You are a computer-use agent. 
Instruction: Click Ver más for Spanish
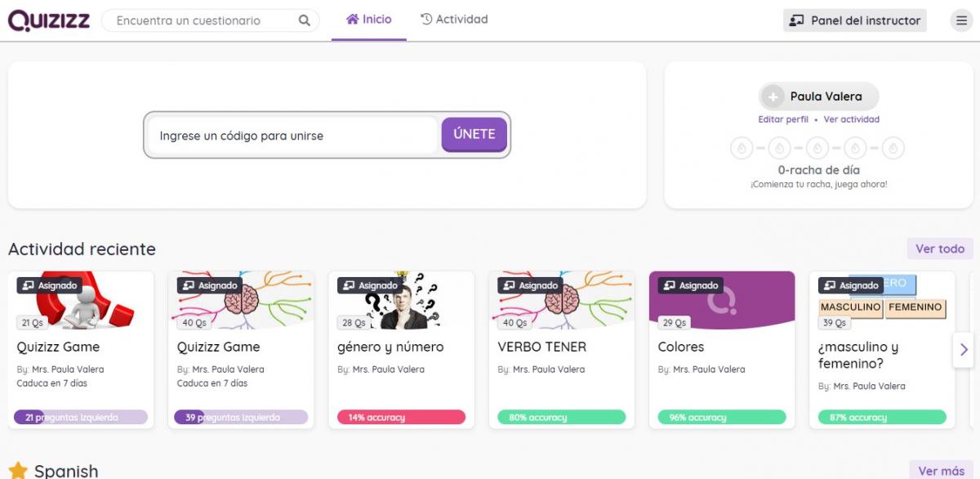tap(941, 470)
